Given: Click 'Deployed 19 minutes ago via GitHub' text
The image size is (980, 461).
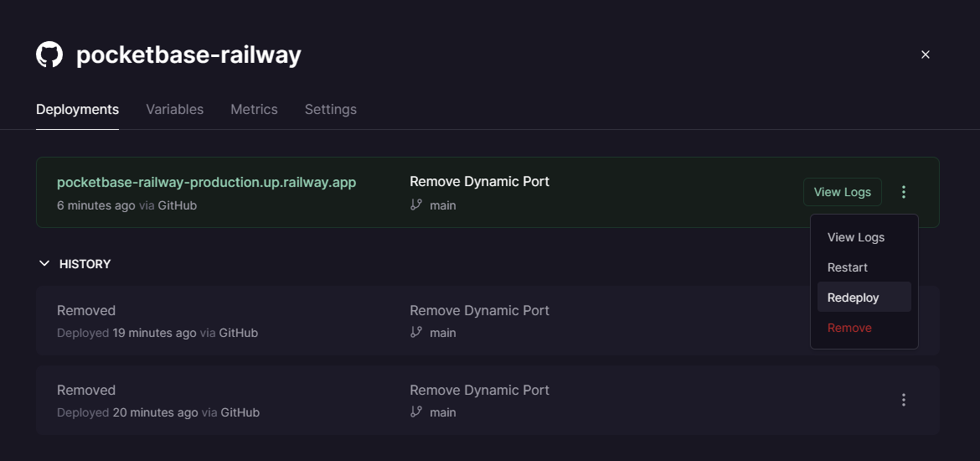Looking at the screenshot, I should point(157,333).
